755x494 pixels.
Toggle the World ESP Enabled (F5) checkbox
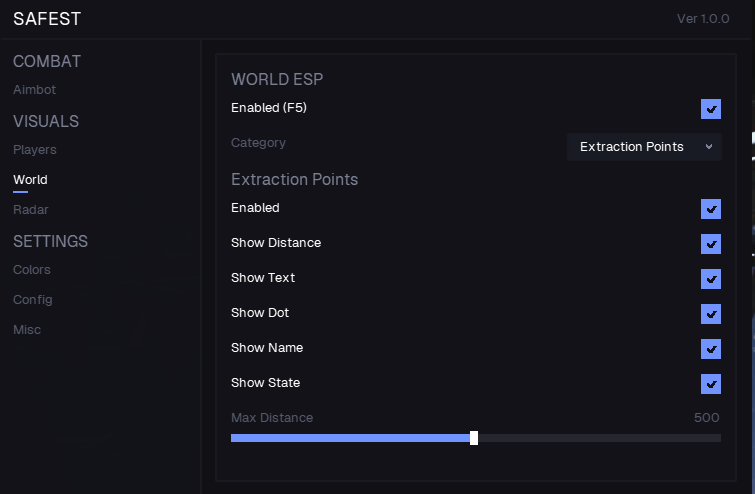[711, 109]
